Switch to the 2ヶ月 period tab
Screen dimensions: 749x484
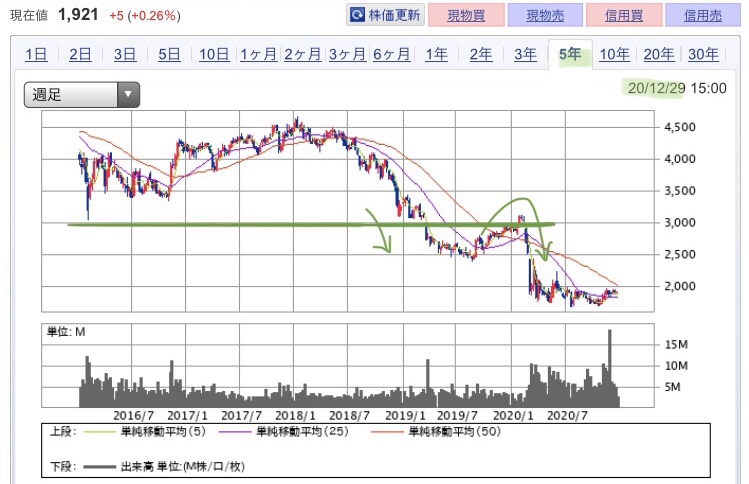coord(303,54)
